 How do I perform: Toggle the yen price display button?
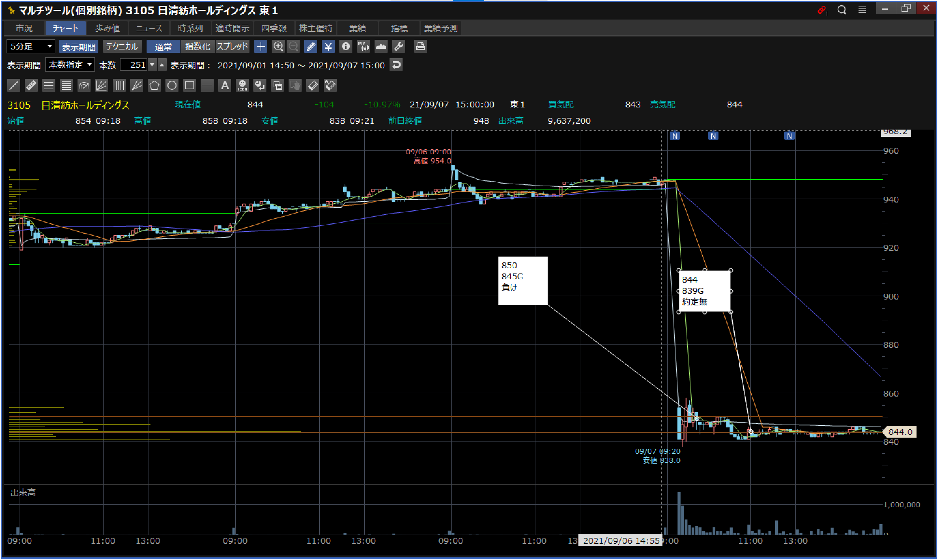(328, 47)
